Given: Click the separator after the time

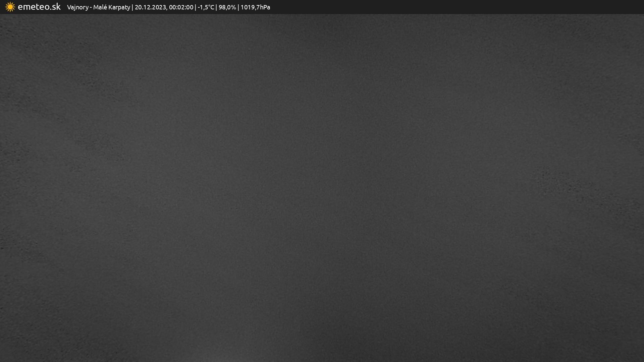Looking at the screenshot, I should coord(196,7).
